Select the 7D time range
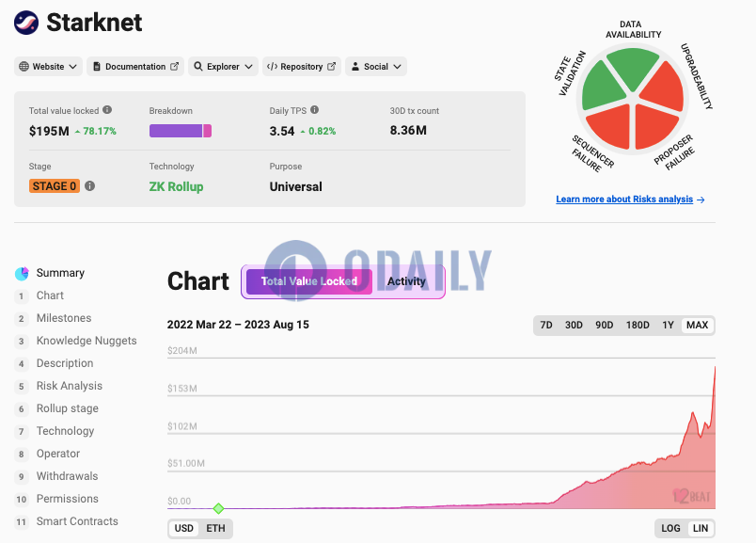This screenshot has width=756, height=543. [546, 326]
